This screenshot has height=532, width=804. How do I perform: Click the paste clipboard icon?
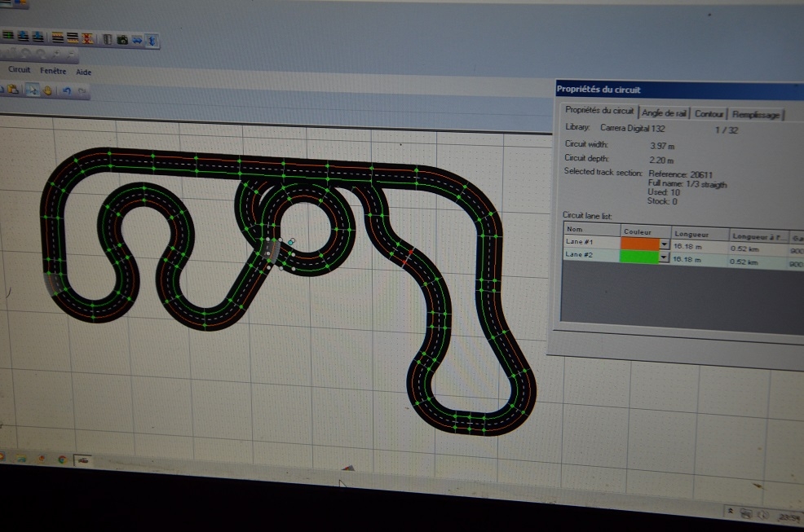click(14, 90)
